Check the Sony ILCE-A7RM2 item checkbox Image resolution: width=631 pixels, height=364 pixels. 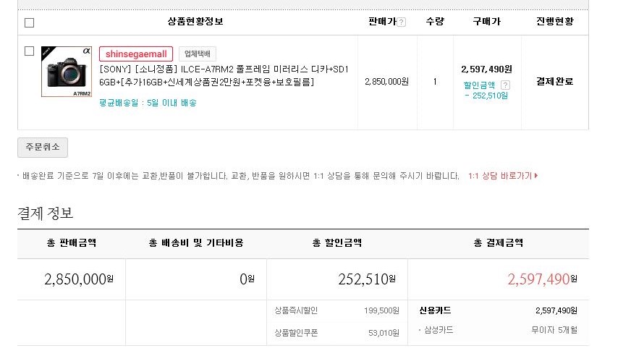(29, 51)
